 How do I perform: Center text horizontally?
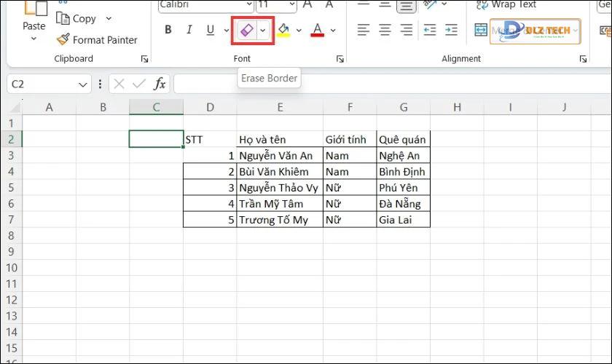[x=385, y=30]
